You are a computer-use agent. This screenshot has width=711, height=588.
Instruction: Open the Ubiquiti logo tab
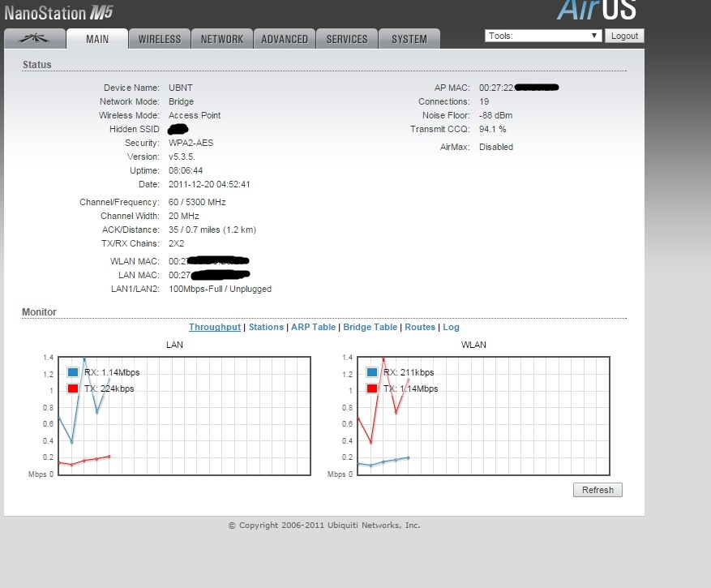[34, 39]
